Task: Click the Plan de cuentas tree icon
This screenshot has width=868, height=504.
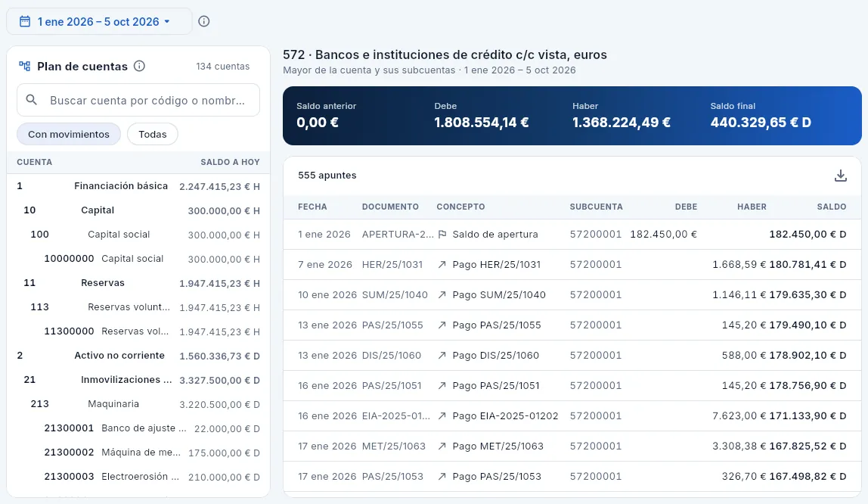Action: pyautogui.click(x=24, y=66)
